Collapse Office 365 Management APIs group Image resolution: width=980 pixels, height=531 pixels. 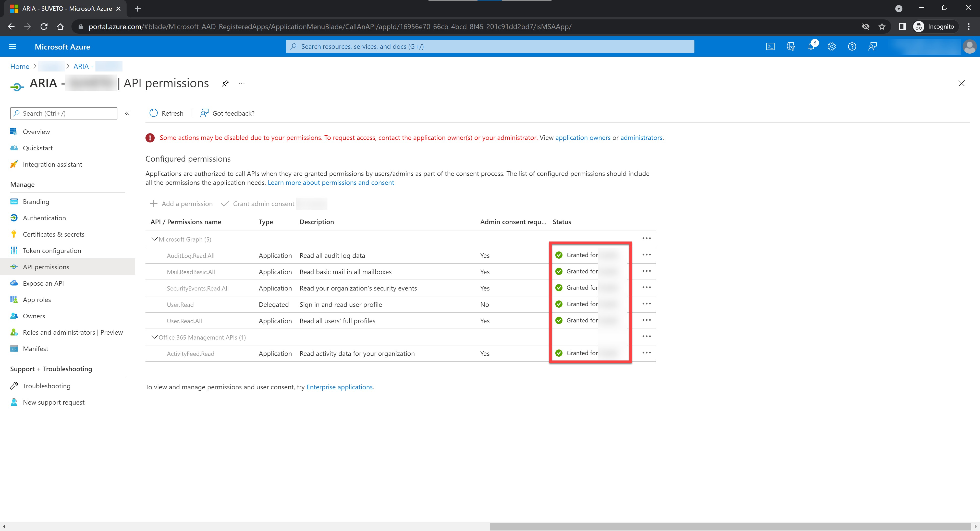click(154, 337)
